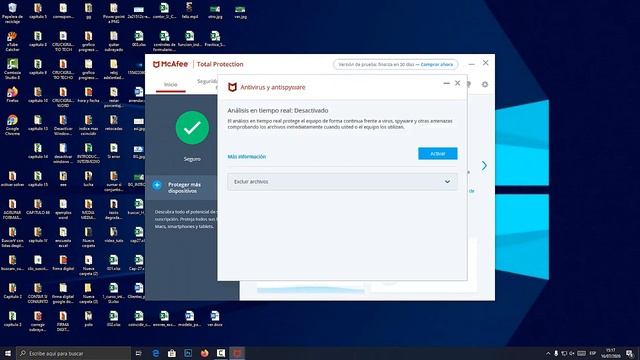Select the aTube Catcher desktop icon

click(12, 41)
